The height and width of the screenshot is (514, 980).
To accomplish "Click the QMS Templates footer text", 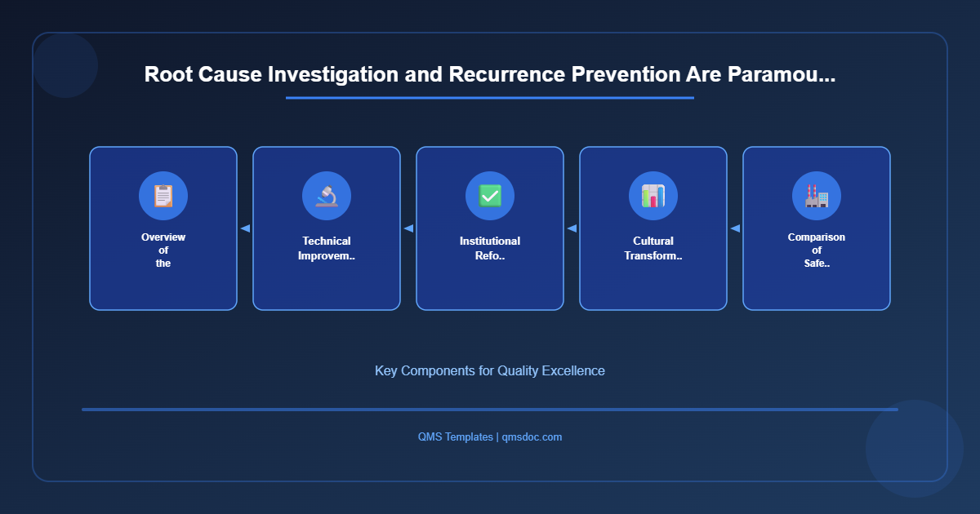I will 456,436.
